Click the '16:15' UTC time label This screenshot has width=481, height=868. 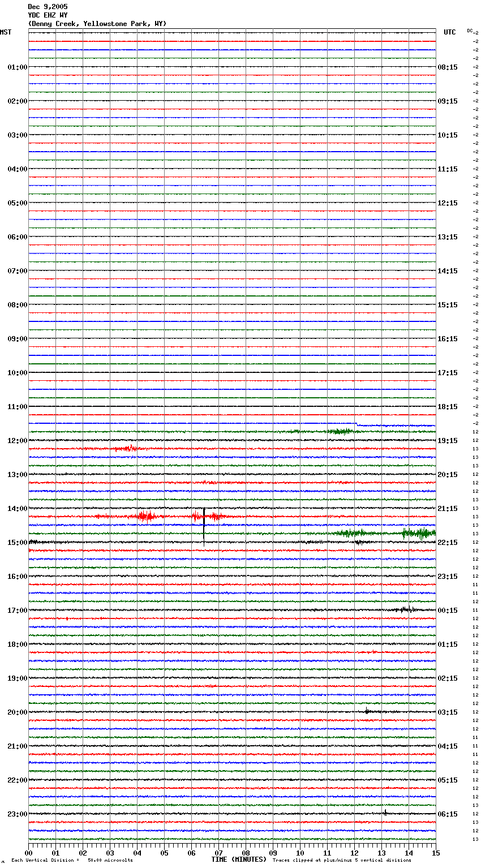[448, 339]
